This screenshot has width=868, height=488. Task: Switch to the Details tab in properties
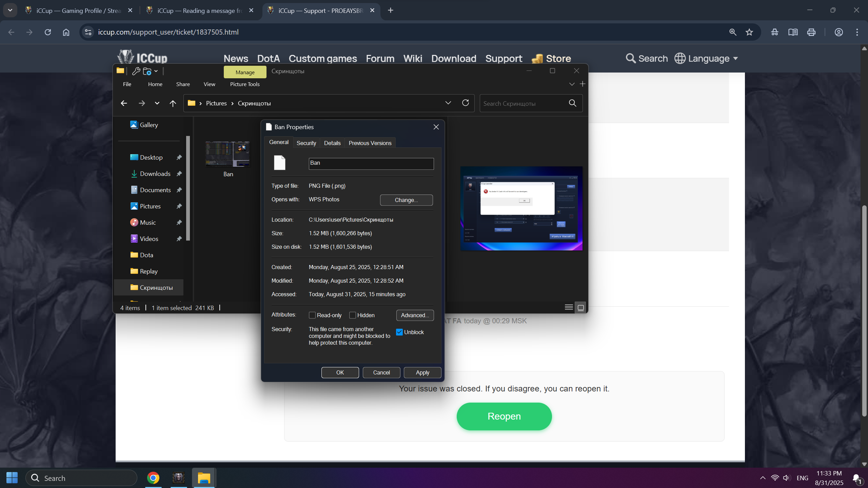[x=332, y=143]
